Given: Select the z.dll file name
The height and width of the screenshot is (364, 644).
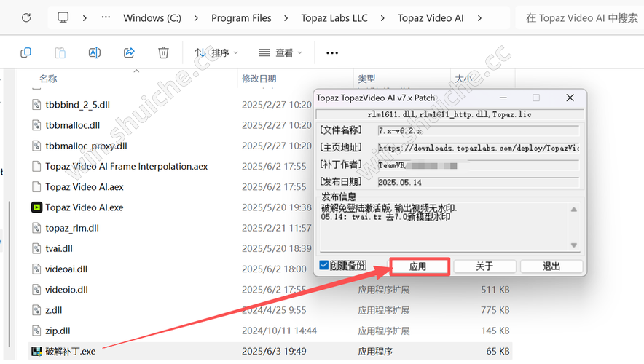Looking at the screenshot, I should click(53, 310).
